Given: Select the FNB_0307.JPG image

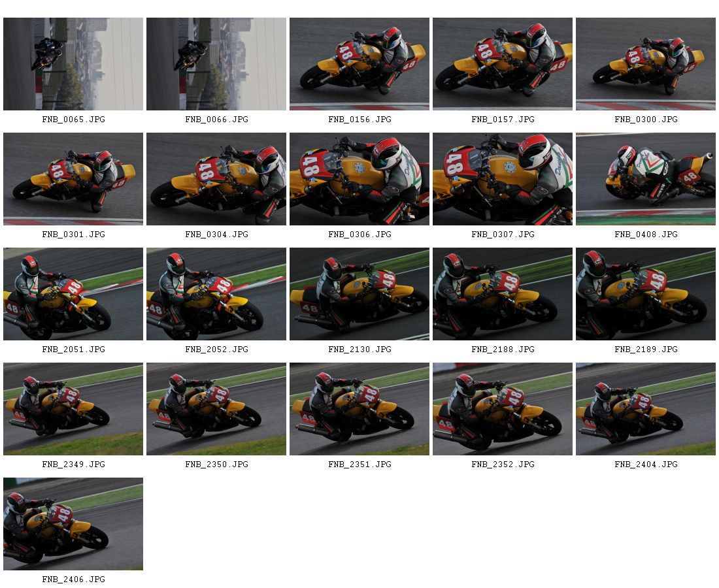Looking at the screenshot, I should coord(503,179).
